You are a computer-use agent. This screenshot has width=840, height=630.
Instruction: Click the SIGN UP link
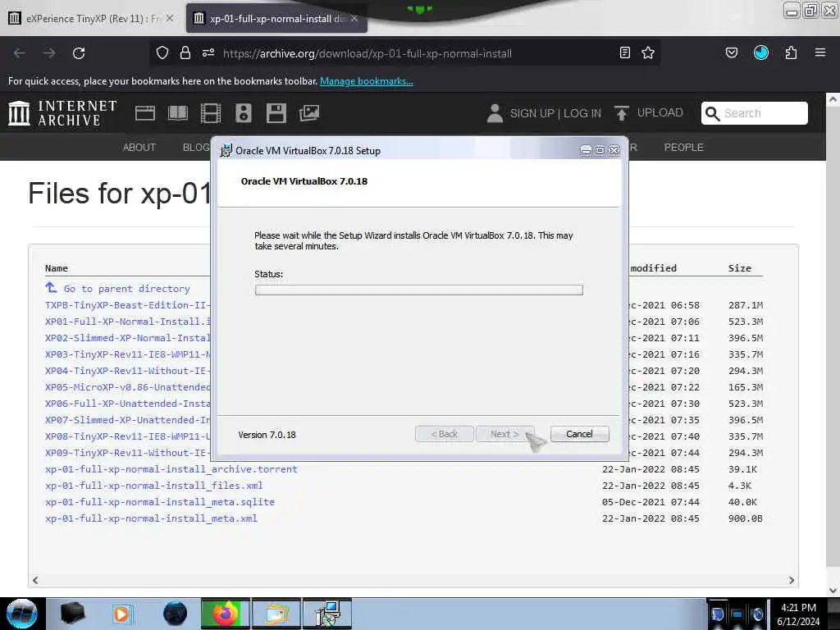pyautogui.click(x=532, y=113)
